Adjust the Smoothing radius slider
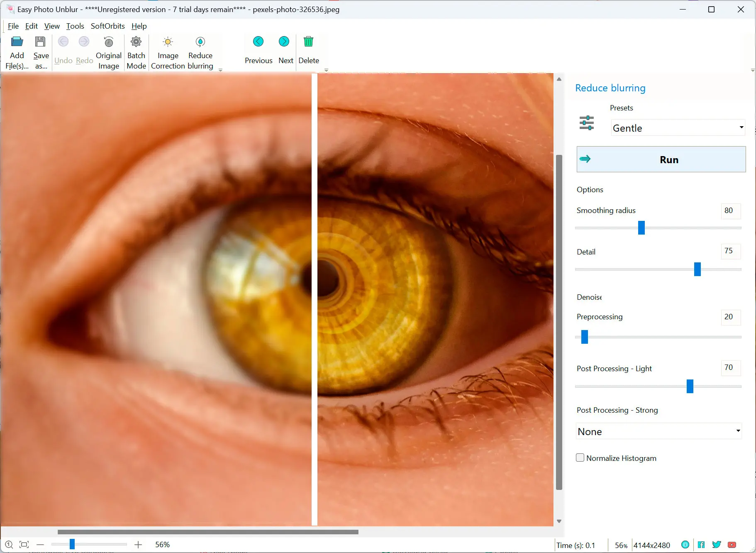The image size is (756, 553). tap(641, 228)
